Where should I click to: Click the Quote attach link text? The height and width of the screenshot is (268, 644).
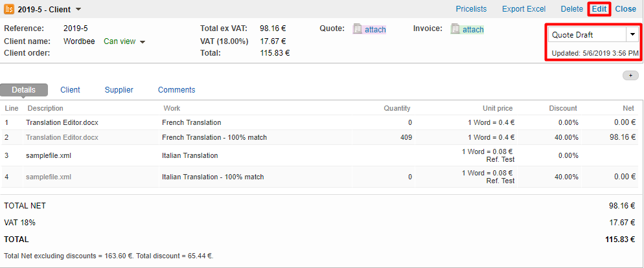tap(375, 29)
